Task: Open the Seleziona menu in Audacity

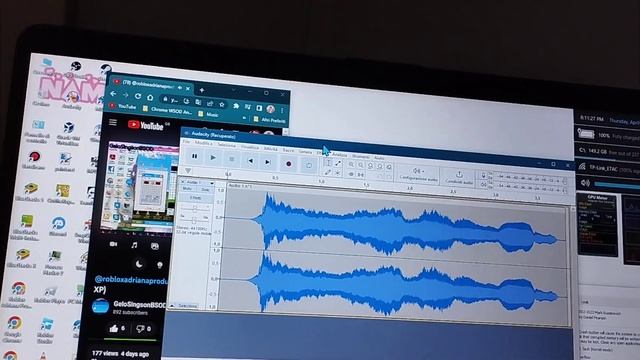Action: click(x=226, y=145)
